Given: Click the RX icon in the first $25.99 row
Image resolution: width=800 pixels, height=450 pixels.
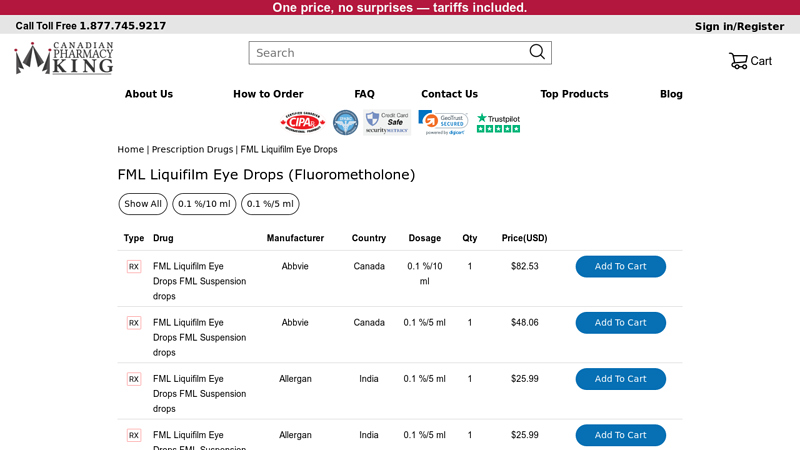Looking at the screenshot, I should pos(134,379).
